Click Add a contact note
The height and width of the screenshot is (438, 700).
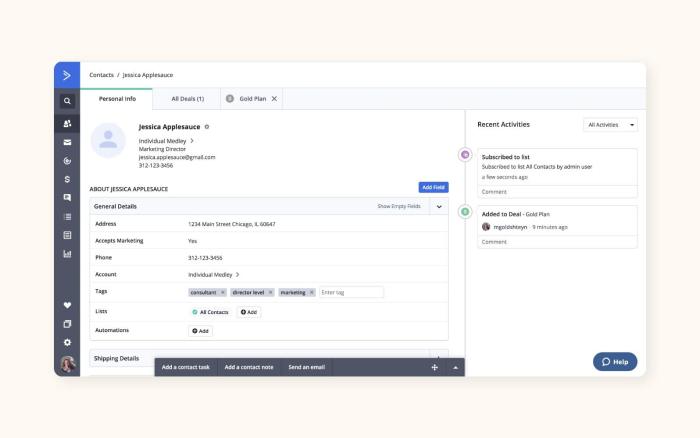249,367
